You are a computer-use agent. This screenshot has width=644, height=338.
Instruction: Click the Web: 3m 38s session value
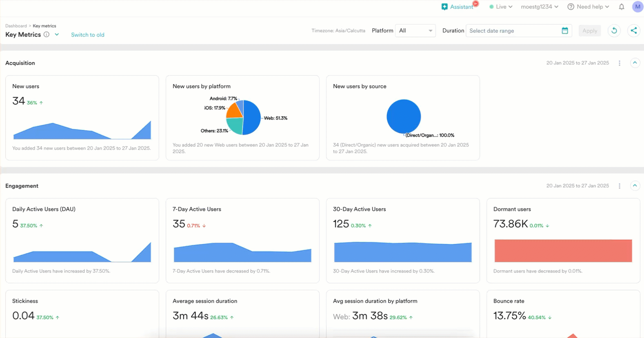point(360,316)
